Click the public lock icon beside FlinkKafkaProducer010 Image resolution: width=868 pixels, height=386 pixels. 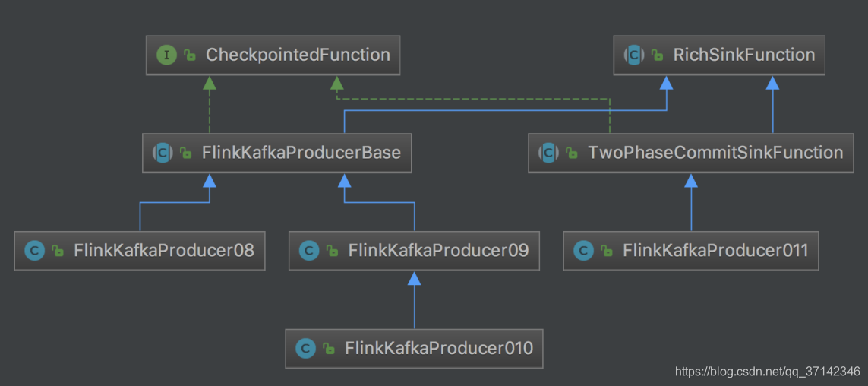(x=329, y=348)
